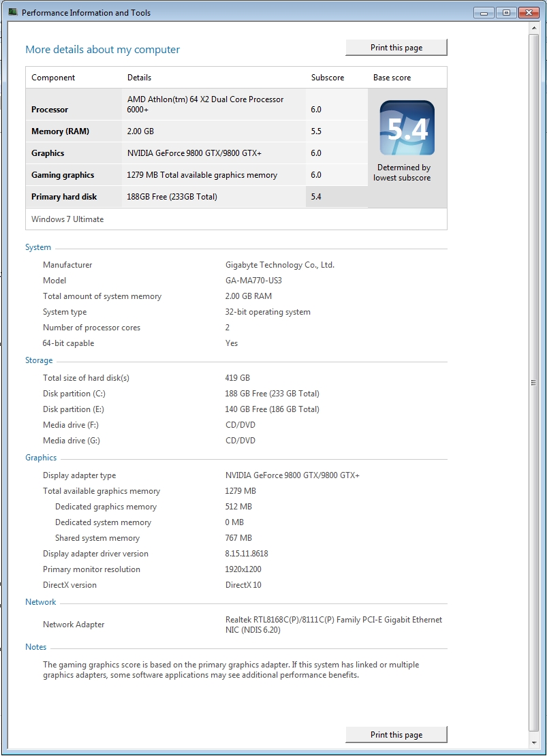
Task: Click the Base score column header
Action: click(392, 78)
